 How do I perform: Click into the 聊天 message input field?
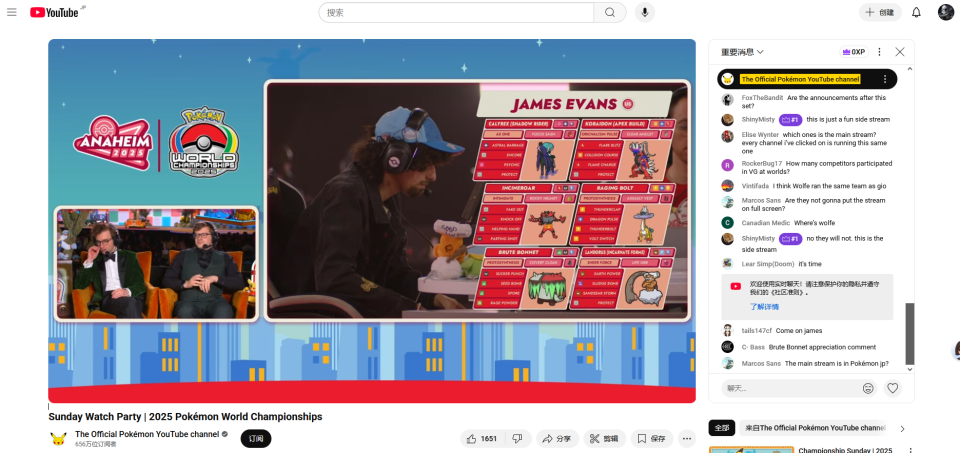790,388
